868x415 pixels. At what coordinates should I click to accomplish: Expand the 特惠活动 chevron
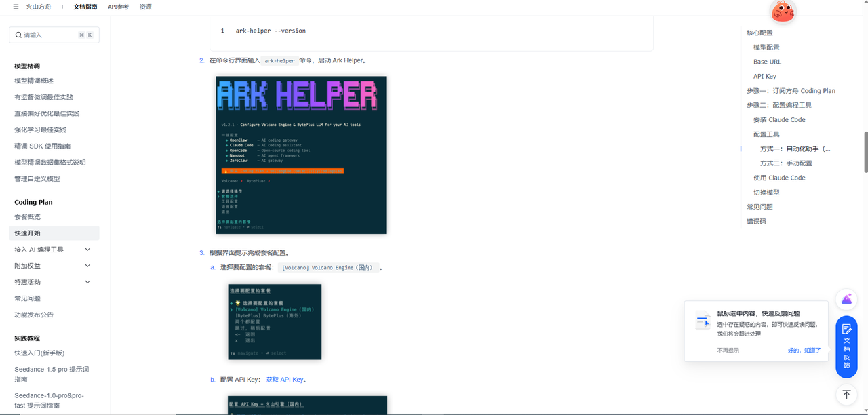click(87, 282)
